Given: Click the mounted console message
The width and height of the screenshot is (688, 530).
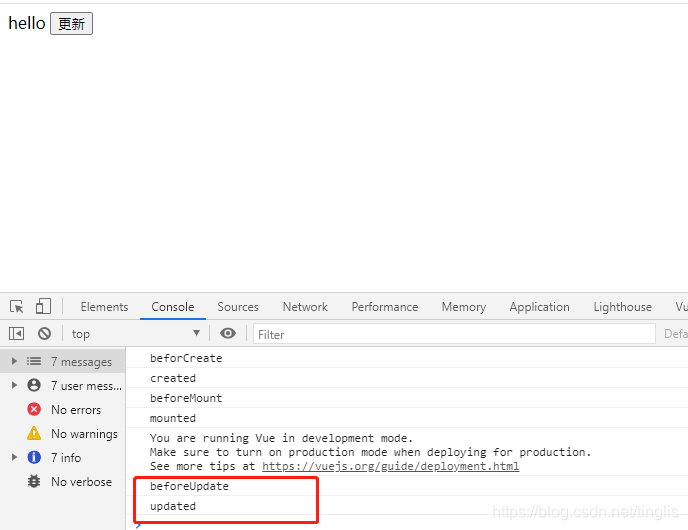Looking at the screenshot, I should click(173, 418).
